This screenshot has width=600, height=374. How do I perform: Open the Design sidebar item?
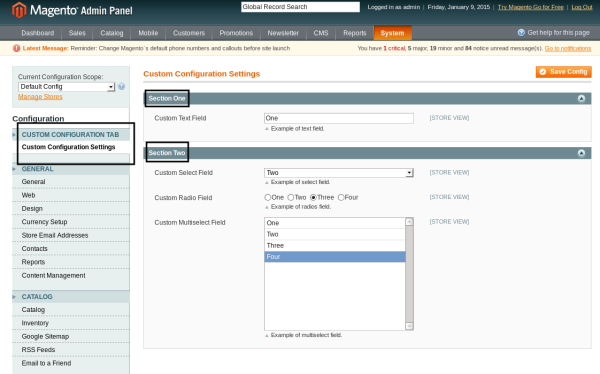[x=32, y=209]
